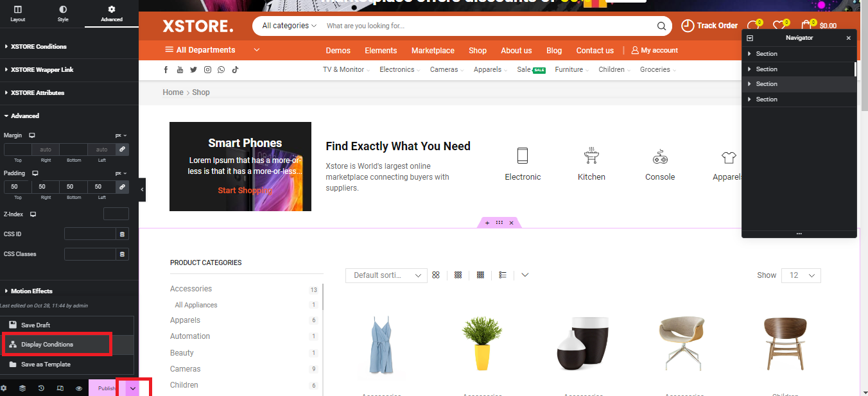This screenshot has height=396, width=868.
Task: Open the Marketplace menu item
Action: 433,51
